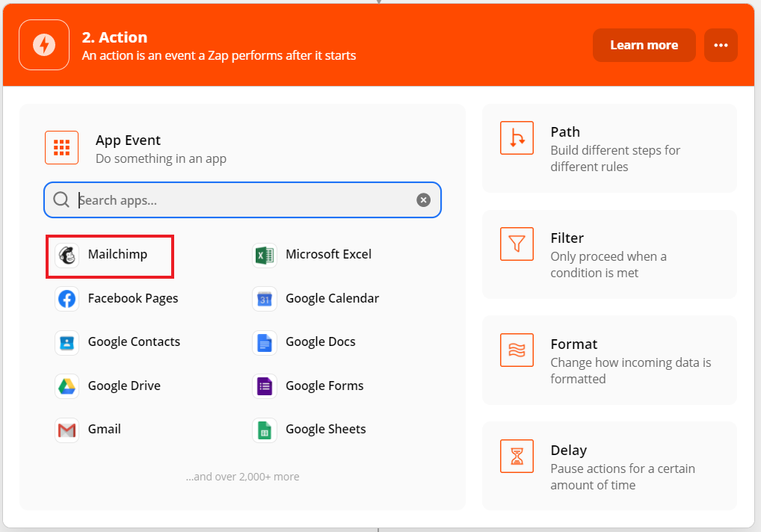Viewport: 761px width, 532px height.
Task: Click the magnifier icon in search box
Action: [61, 199]
